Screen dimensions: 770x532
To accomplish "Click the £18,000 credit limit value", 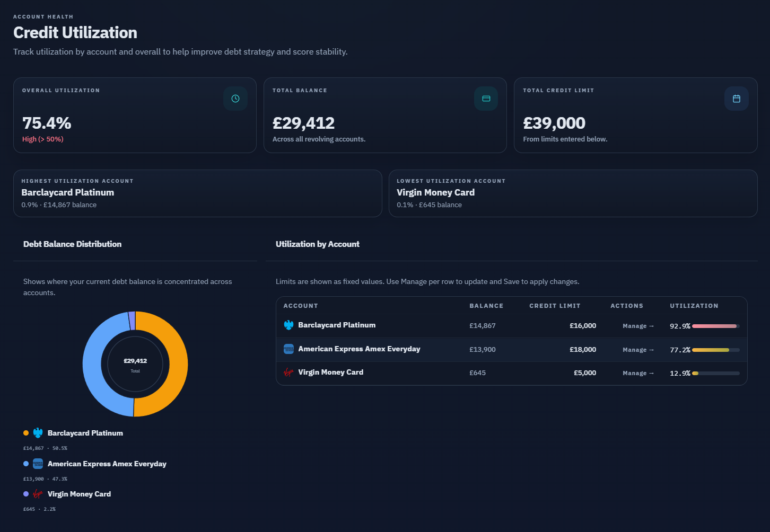I will point(583,350).
